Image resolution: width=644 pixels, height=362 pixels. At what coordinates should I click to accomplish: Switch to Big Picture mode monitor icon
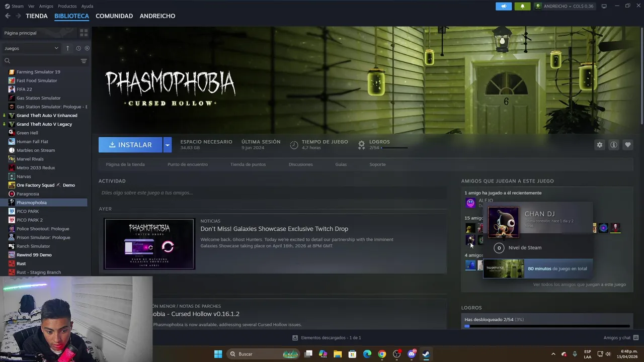(x=604, y=6)
